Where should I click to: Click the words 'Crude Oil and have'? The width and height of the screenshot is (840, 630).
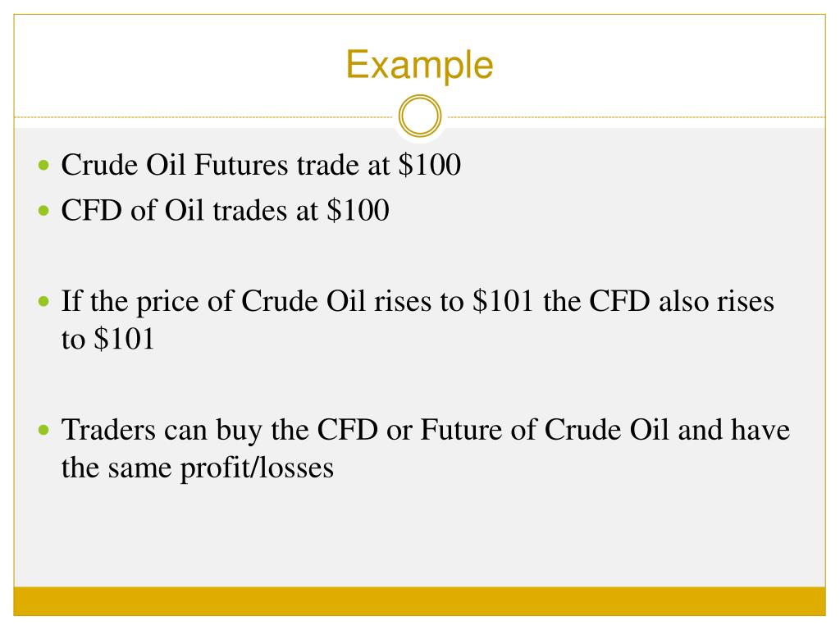click(667, 430)
